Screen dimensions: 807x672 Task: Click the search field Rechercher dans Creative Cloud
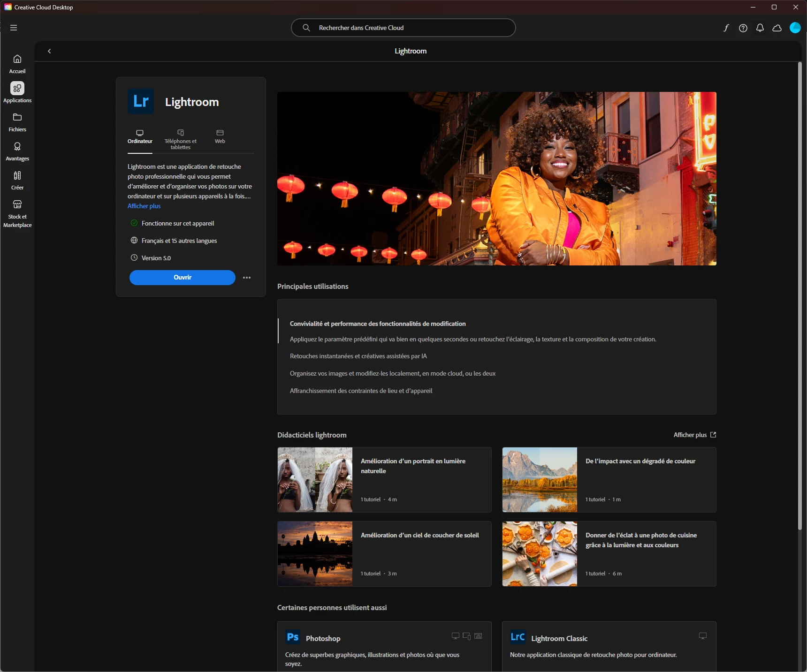click(403, 28)
